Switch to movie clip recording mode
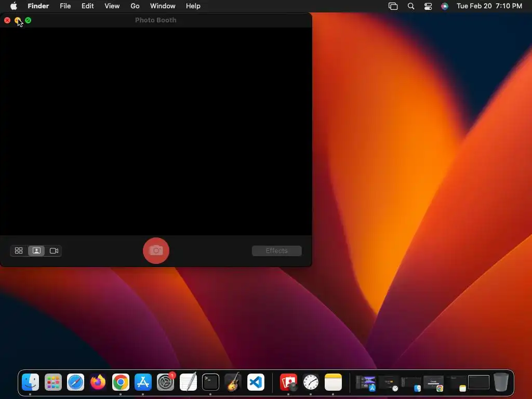The height and width of the screenshot is (399, 532). point(54,251)
